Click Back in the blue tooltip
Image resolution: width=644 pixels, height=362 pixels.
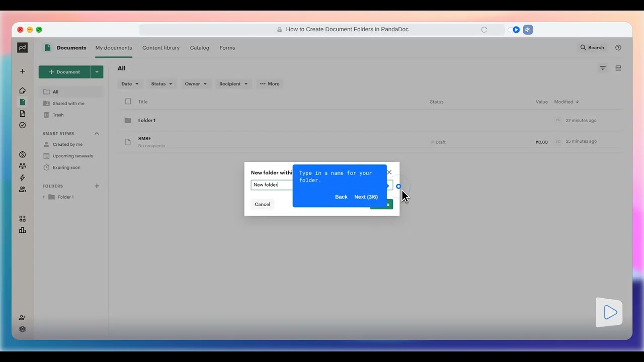(341, 197)
